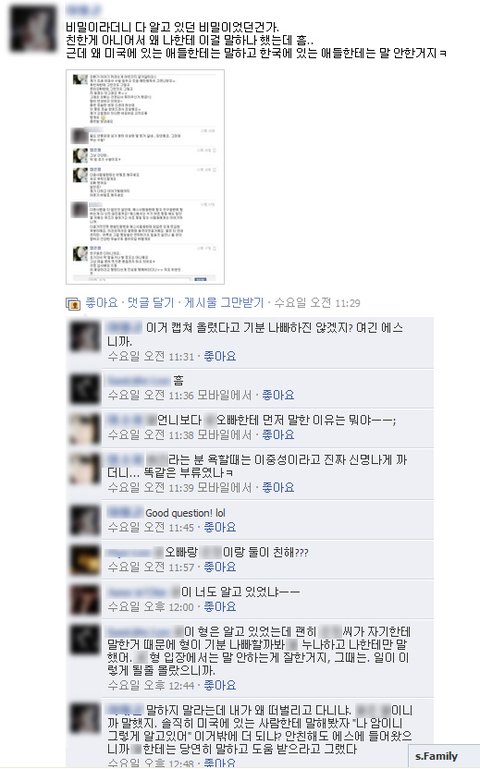Image resolution: width=480 pixels, height=769 pixels.
Task: Click the avatar beside the 오전 11:38 comment
Action: [x=85, y=429]
